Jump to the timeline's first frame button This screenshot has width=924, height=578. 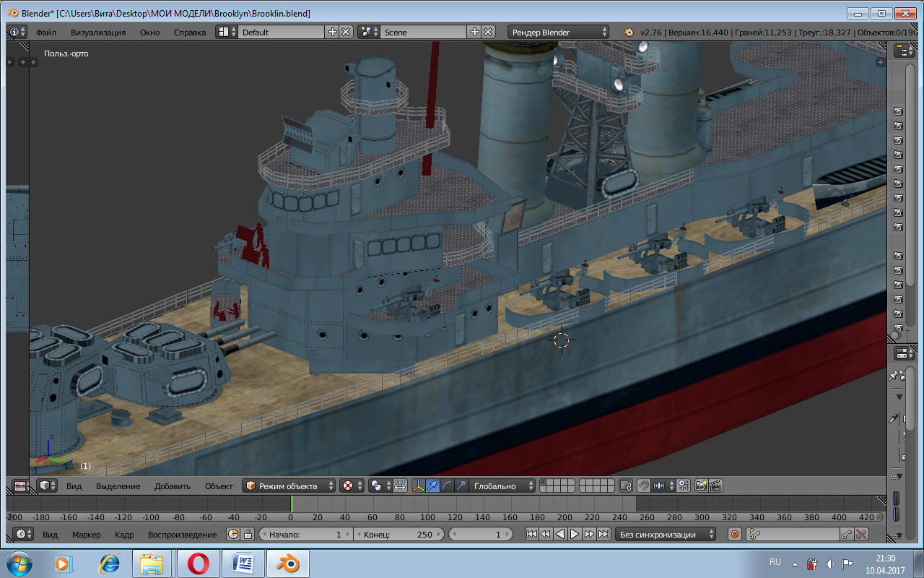point(531,535)
